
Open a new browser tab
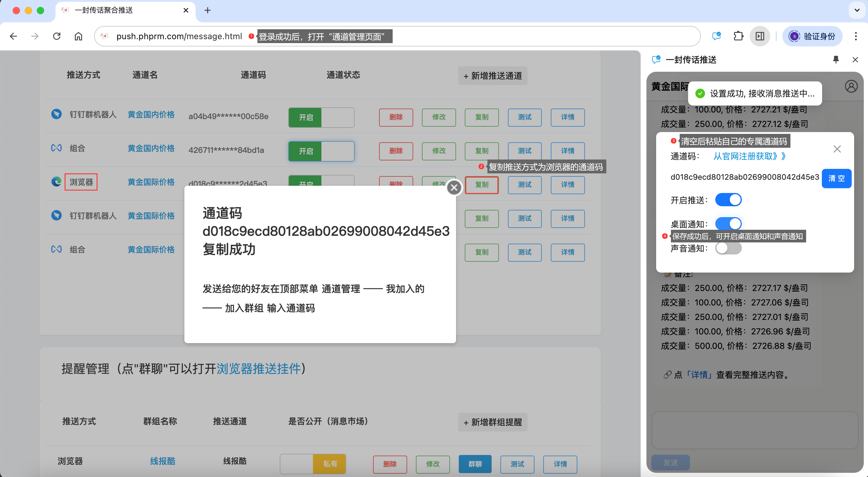pyautogui.click(x=208, y=10)
